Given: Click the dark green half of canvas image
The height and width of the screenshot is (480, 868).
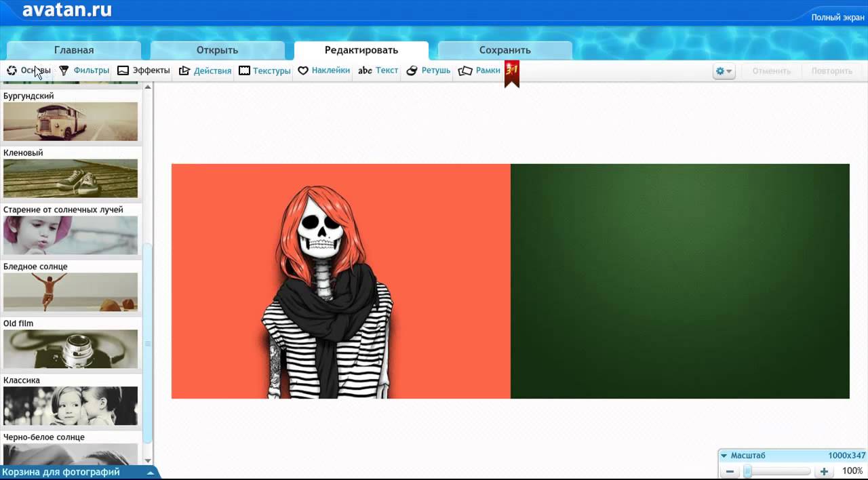Looking at the screenshot, I should pos(680,281).
